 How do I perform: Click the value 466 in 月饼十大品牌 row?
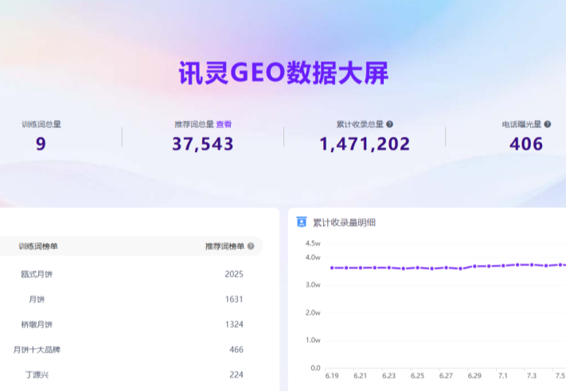(236, 350)
